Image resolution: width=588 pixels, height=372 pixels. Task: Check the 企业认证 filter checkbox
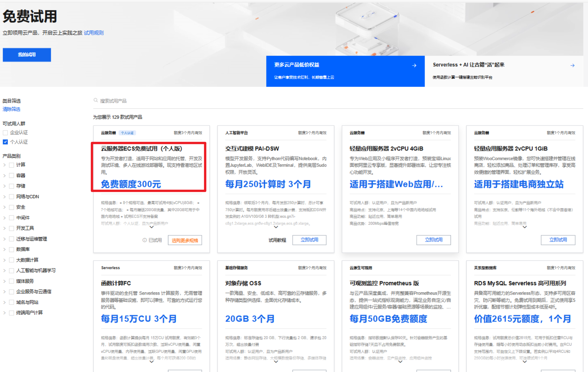pyautogui.click(x=5, y=132)
